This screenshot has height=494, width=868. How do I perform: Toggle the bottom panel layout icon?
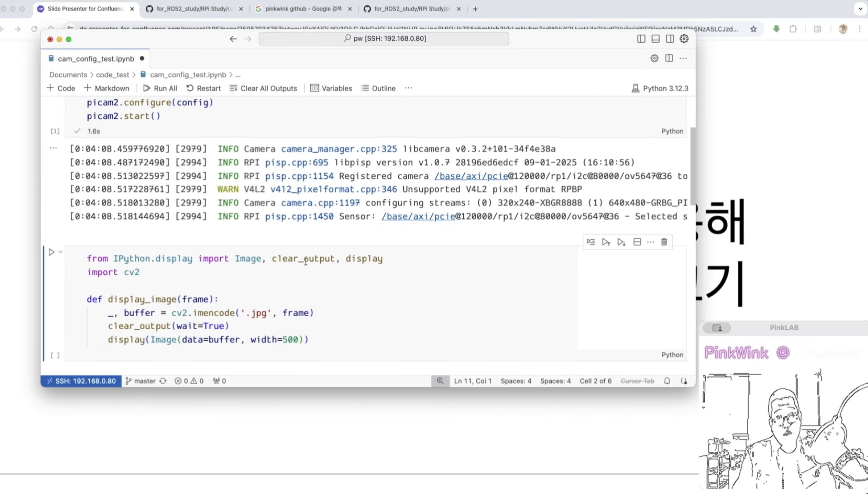pos(655,39)
